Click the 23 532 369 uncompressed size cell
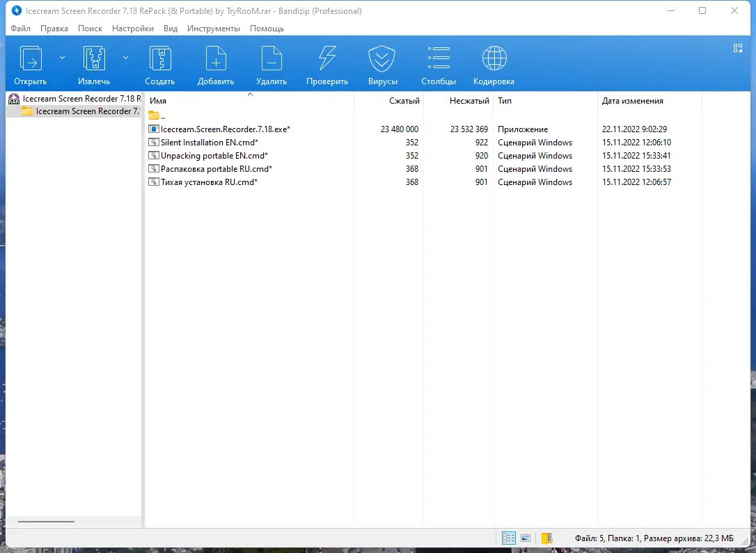 [469, 129]
